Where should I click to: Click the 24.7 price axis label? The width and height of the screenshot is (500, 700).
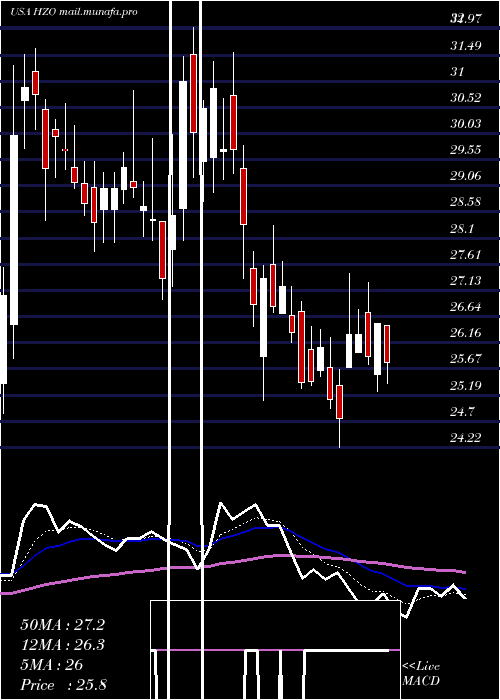click(x=462, y=412)
